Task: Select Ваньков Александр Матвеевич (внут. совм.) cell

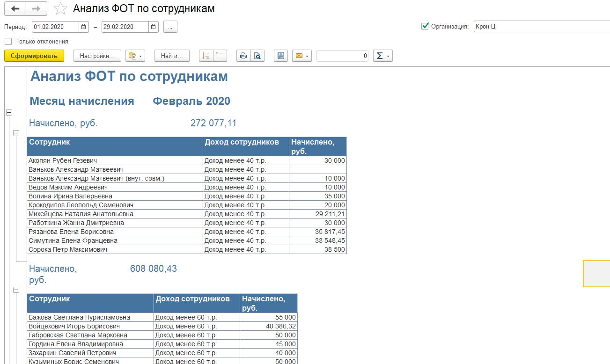Action: (115, 178)
